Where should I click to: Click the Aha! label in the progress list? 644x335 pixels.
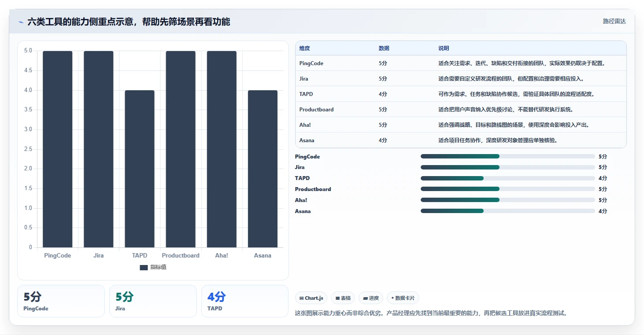301,200
